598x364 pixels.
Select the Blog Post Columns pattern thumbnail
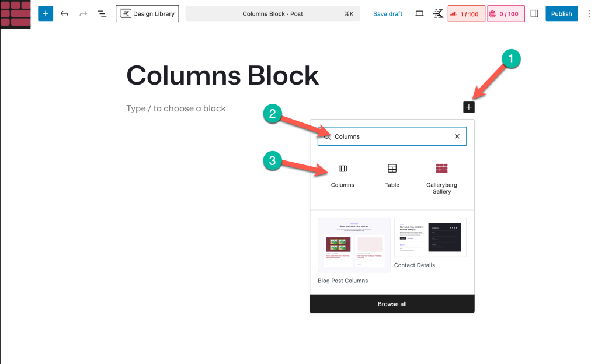click(354, 245)
